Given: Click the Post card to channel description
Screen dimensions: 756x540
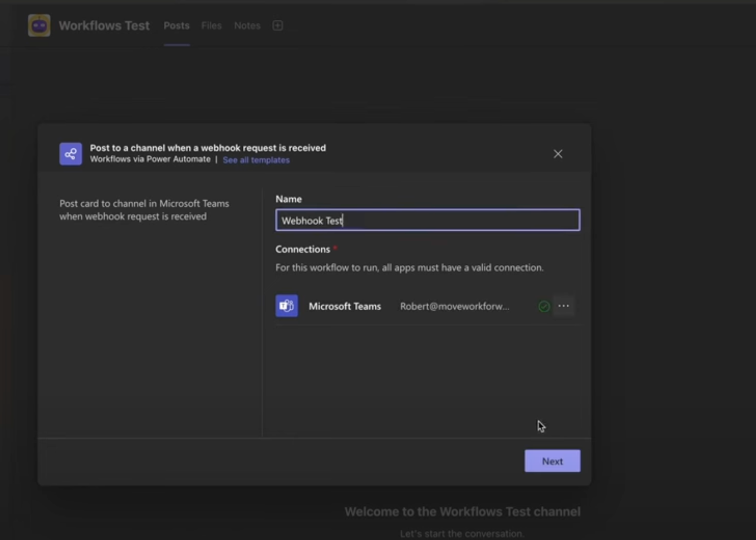Looking at the screenshot, I should pos(144,210).
